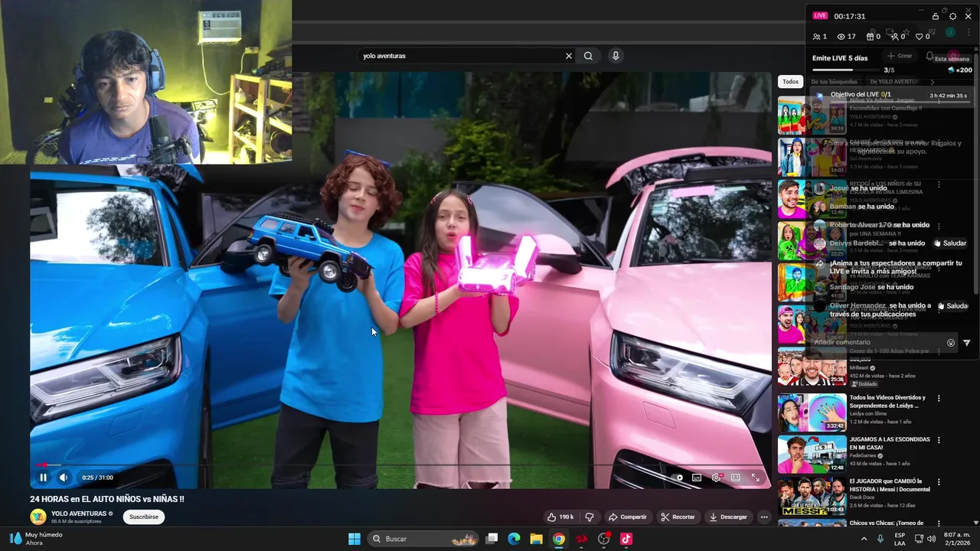Viewport: 980px width, 551px height.
Task: Clear the 'yolo aventuras' search text
Action: 569,56
